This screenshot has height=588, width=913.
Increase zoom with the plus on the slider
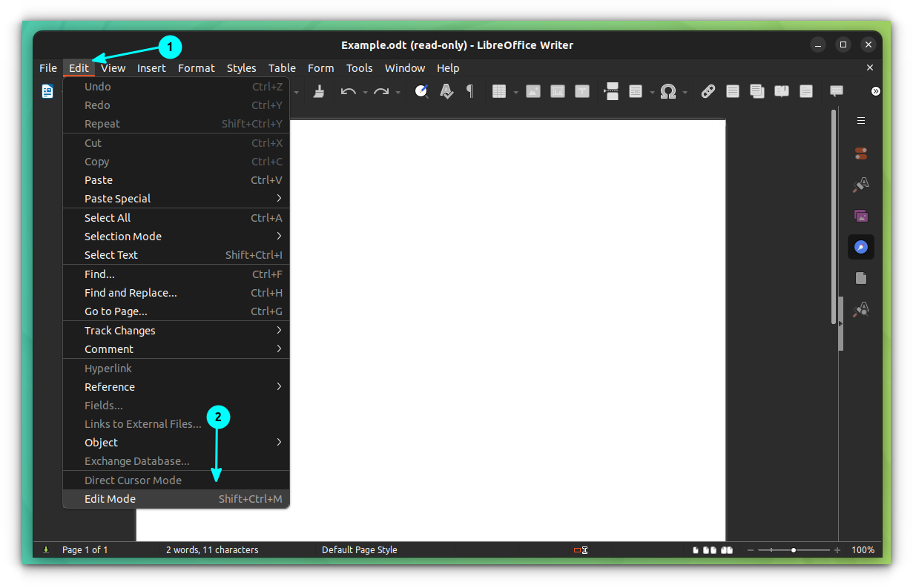[837, 550]
